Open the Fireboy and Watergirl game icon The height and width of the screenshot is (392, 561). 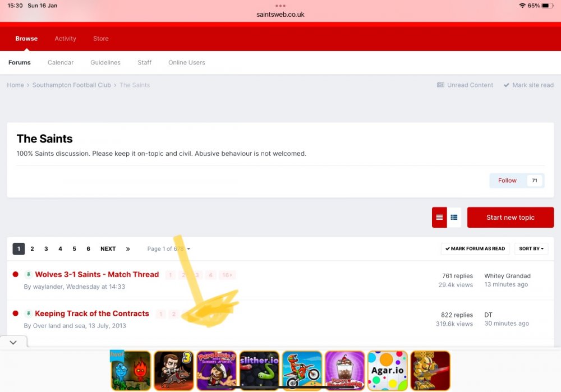(x=131, y=370)
